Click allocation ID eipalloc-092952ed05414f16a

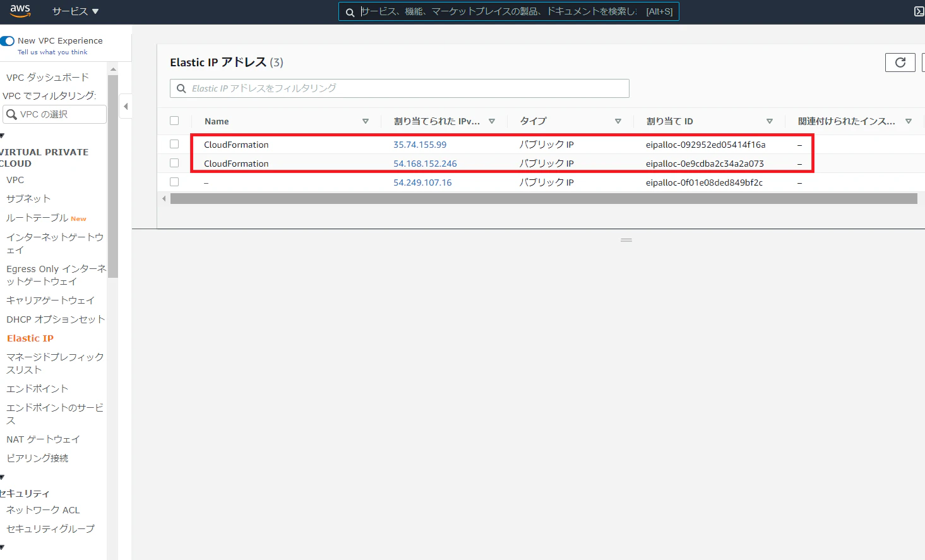[706, 145]
